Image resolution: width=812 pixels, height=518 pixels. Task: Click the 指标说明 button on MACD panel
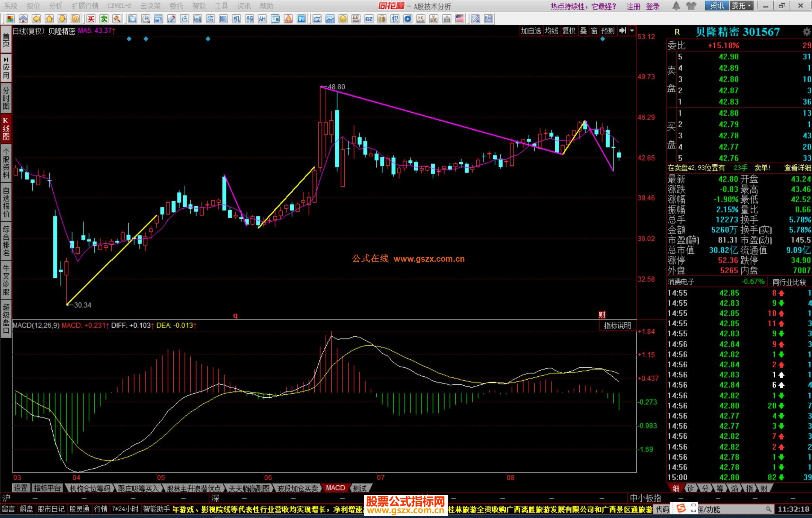pyautogui.click(x=617, y=326)
